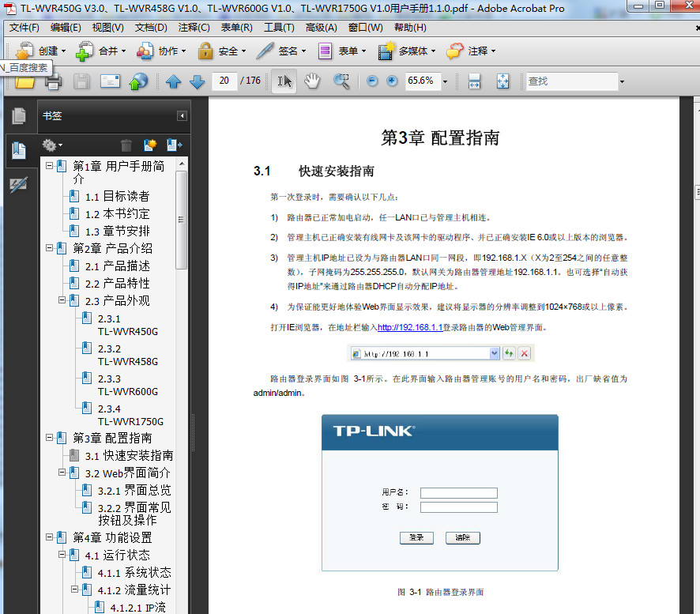Screen dimensions: 700x614
Task: Open the bookmark options gear menu
Action: (x=51, y=145)
